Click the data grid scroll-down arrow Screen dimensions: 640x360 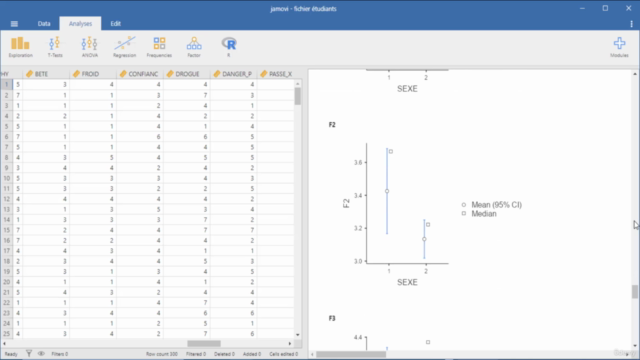pyautogui.click(x=298, y=335)
